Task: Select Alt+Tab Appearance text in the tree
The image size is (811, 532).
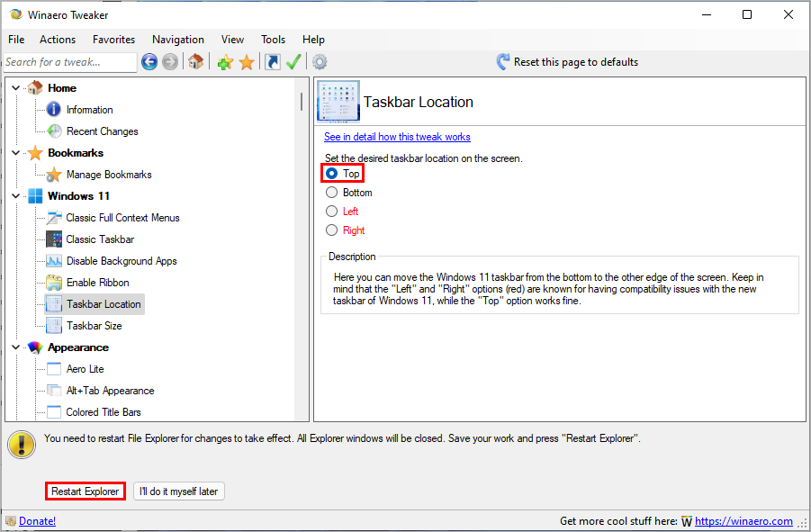Action: click(x=110, y=391)
